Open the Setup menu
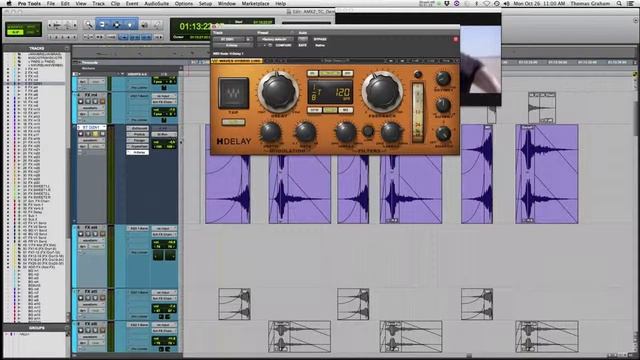Screen dimensions: 640x360 205,3
